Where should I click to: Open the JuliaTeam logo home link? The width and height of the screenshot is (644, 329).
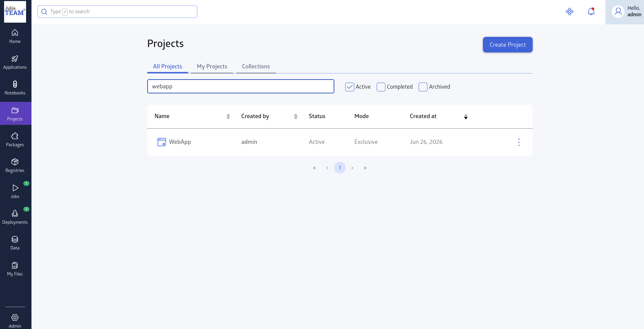click(x=15, y=12)
